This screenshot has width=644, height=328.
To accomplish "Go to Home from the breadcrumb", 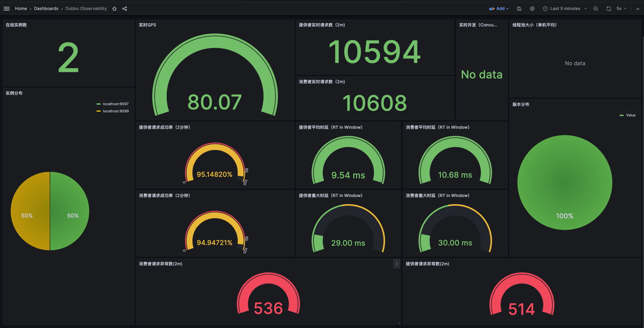I will pos(21,8).
